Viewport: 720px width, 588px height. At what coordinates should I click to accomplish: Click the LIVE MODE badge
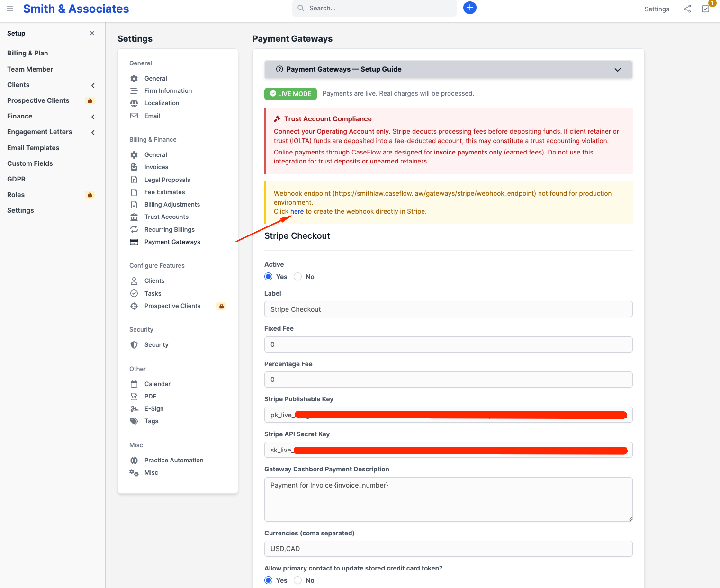pyautogui.click(x=290, y=94)
